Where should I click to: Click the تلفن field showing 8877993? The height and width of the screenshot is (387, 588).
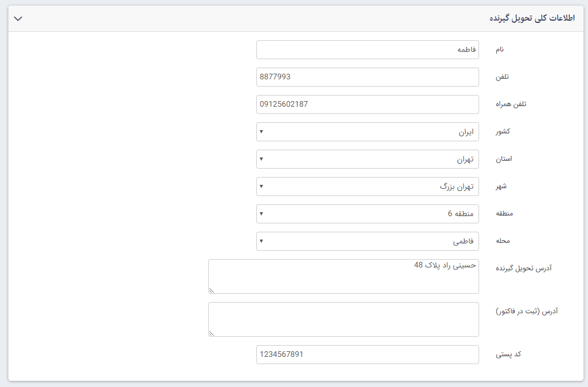(x=367, y=77)
